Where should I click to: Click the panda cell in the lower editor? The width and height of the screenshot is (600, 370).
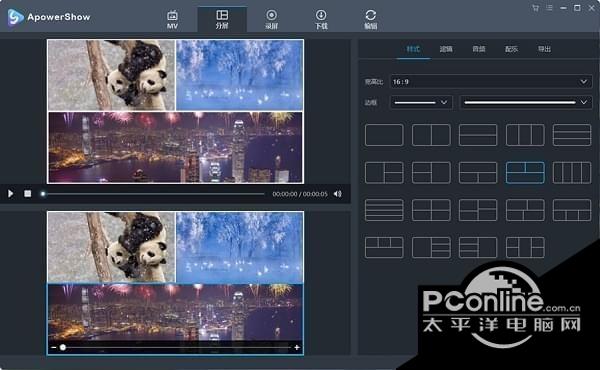(x=111, y=247)
